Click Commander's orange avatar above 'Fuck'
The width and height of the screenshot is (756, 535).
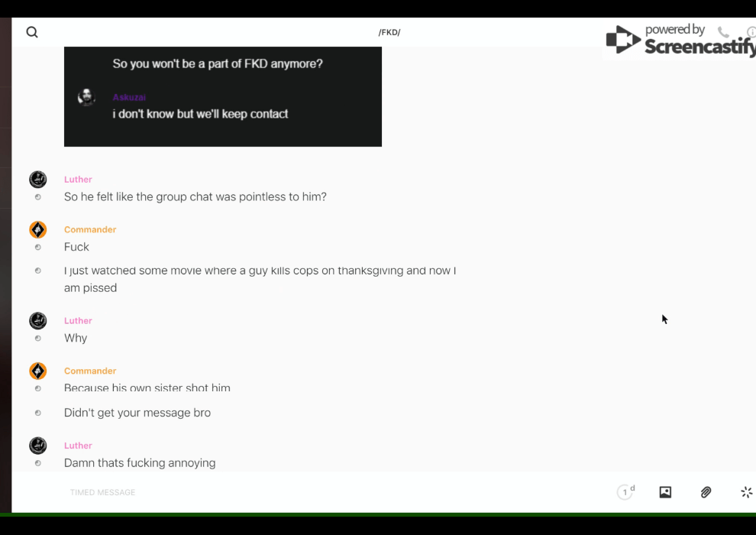tap(37, 229)
